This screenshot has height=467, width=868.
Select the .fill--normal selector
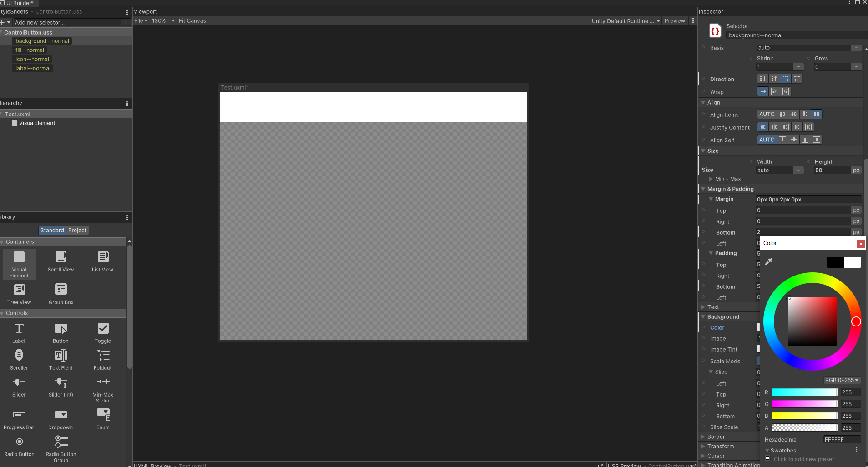(29, 50)
